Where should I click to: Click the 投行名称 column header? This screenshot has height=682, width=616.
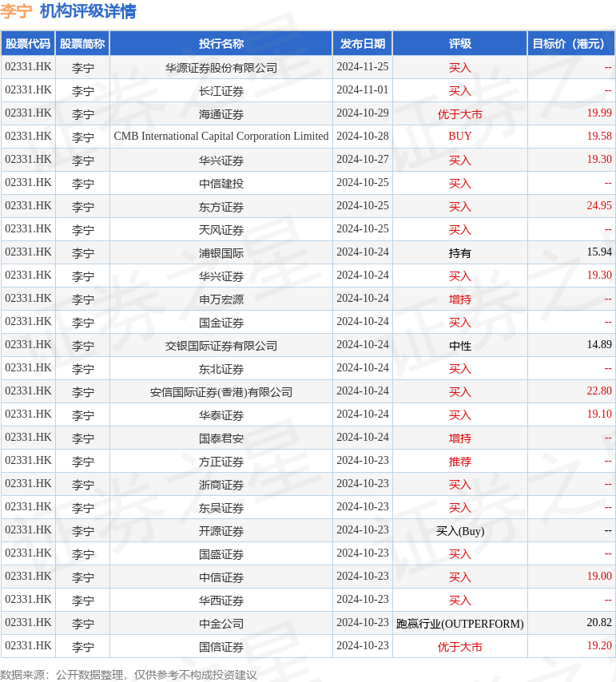[x=221, y=43]
